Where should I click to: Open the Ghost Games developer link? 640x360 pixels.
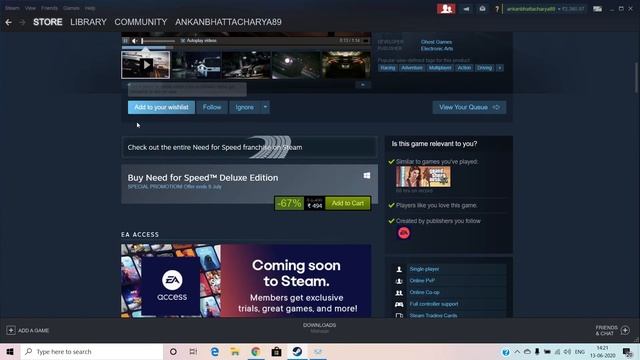click(x=436, y=42)
